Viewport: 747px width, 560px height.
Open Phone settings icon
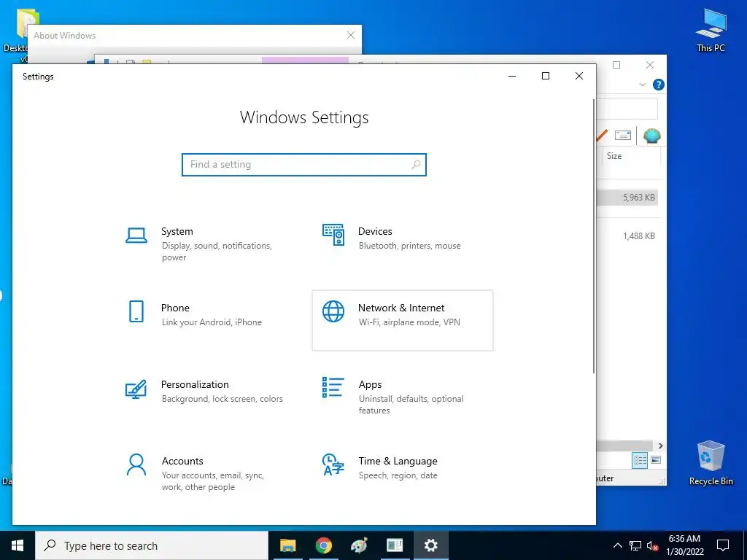(x=136, y=311)
